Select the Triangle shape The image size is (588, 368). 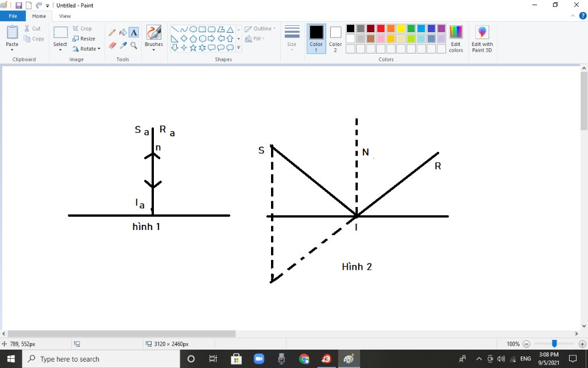[x=230, y=29]
